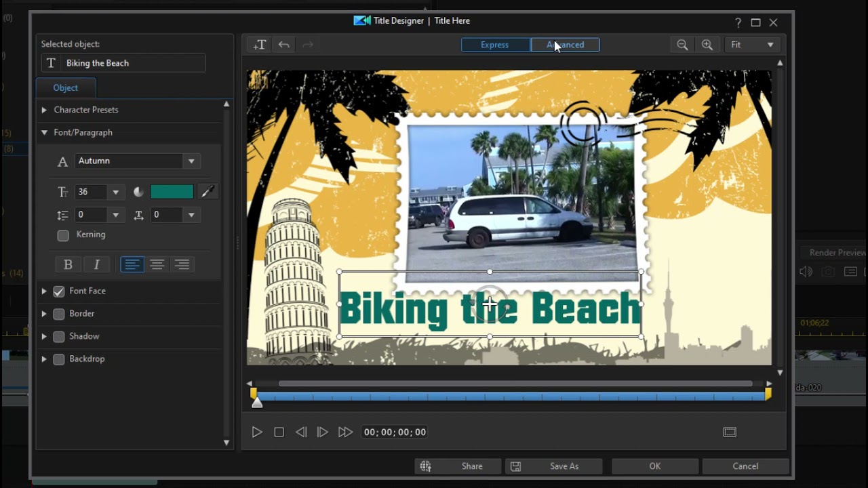Viewport: 868px width, 488px height.
Task: Open the text spacing dropdown
Action: [x=191, y=216]
